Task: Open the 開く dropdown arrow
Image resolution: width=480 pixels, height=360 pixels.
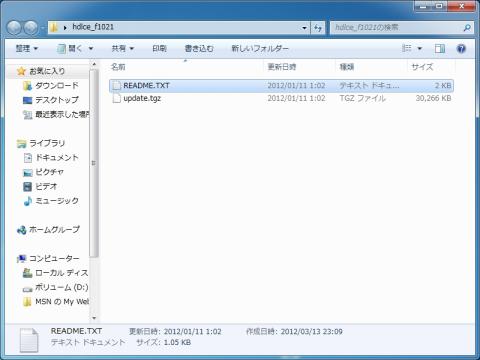Action: coord(90,49)
